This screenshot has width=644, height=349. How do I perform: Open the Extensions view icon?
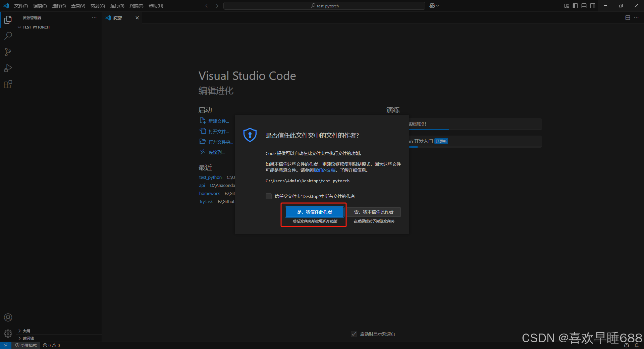pos(8,84)
